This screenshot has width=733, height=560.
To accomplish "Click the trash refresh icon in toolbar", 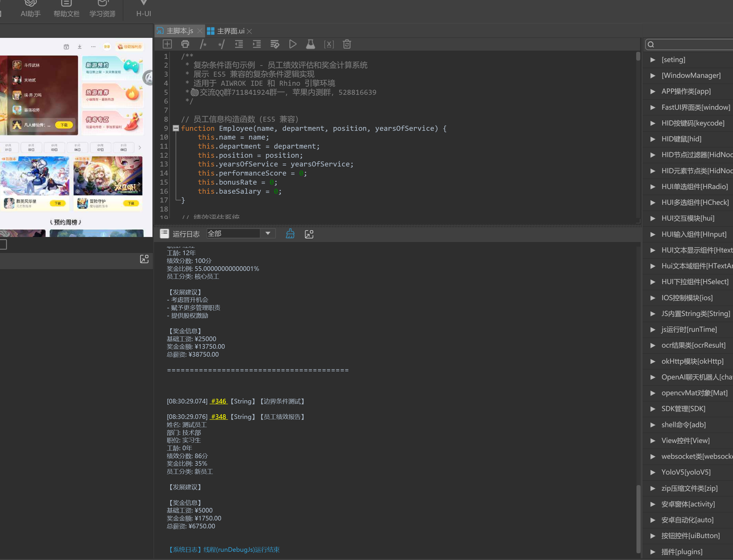I will coord(347,44).
